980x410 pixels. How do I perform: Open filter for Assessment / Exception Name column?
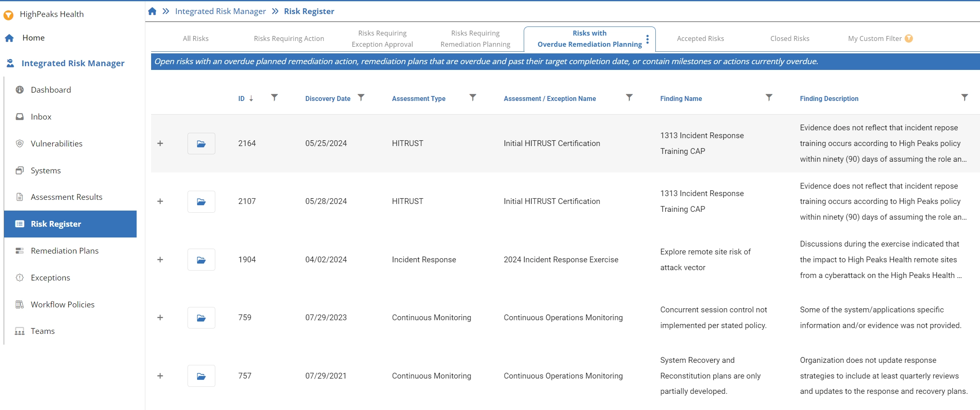[629, 98]
